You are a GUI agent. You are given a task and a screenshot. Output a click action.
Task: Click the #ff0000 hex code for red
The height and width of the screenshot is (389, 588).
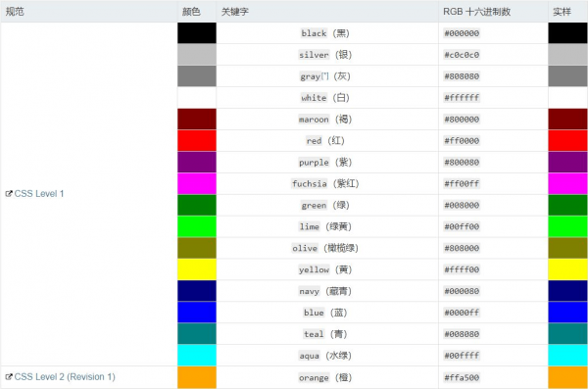click(462, 141)
